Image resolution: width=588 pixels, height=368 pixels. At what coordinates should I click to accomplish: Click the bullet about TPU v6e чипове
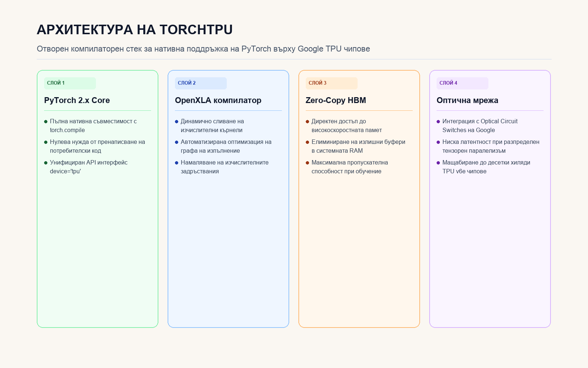pyautogui.click(x=484, y=167)
